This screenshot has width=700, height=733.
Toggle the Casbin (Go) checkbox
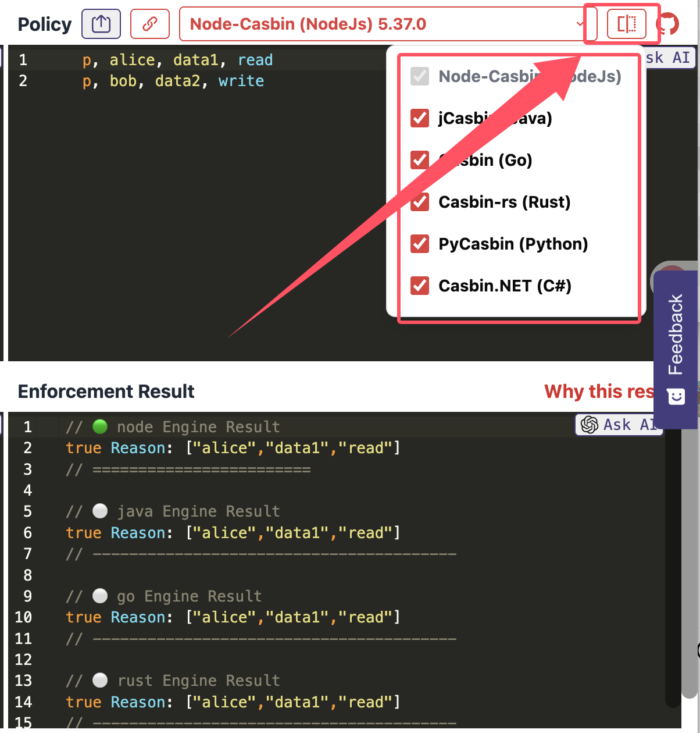coord(420,160)
